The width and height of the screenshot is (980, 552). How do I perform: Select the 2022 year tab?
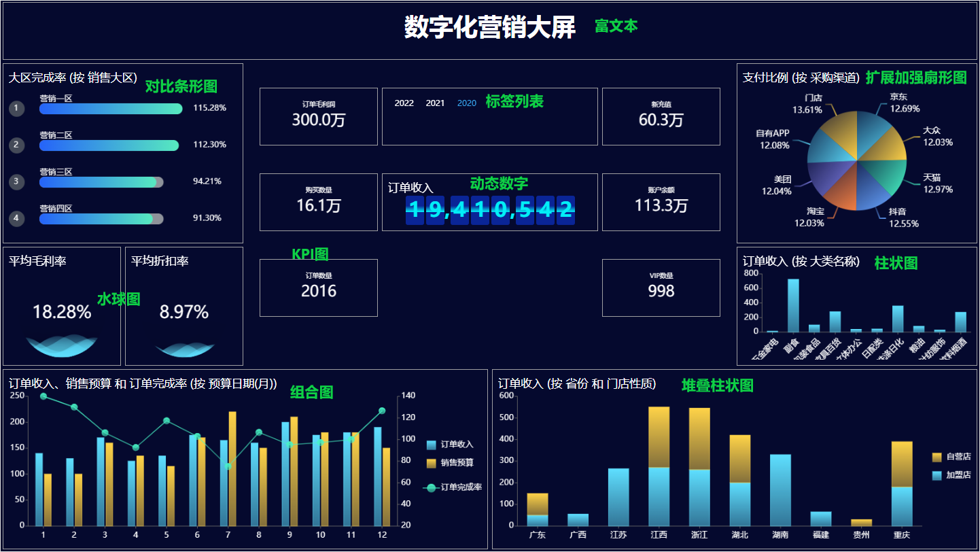click(x=404, y=103)
